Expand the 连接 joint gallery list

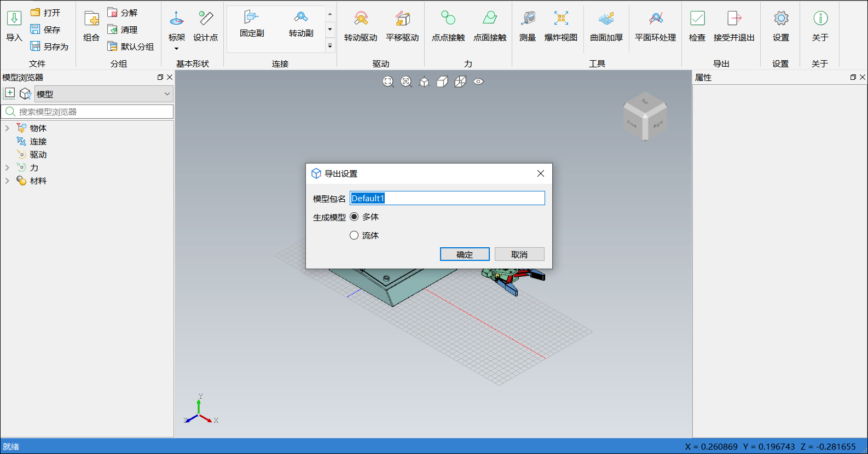coord(330,46)
